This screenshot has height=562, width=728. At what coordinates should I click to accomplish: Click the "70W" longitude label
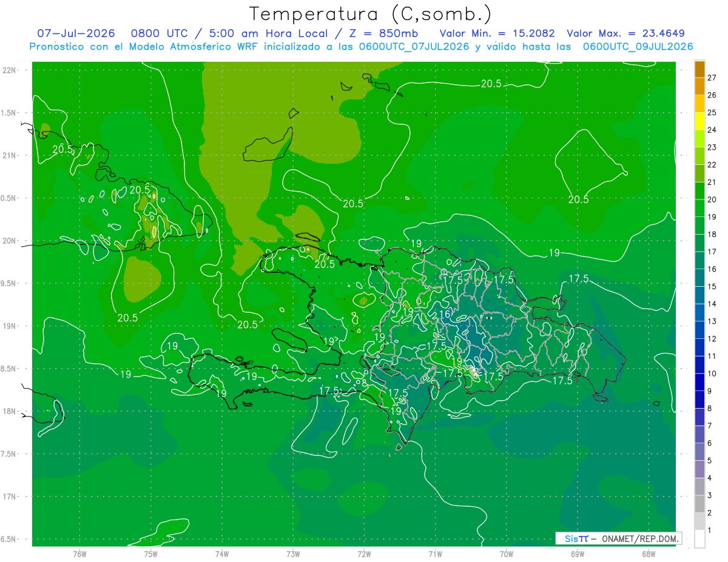(x=507, y=554)
